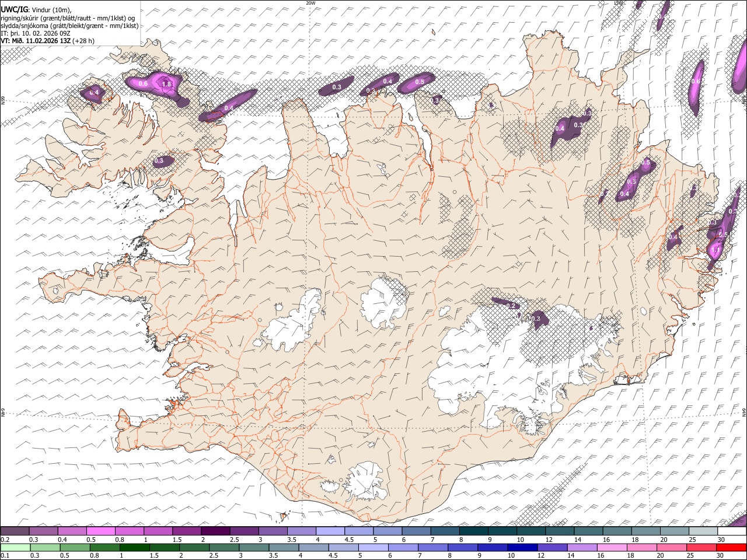This screenshot has width=747, height=560.
Task: Click the white swatch after 30, top row
Action: pyautogui.click(x=732, y=531)
